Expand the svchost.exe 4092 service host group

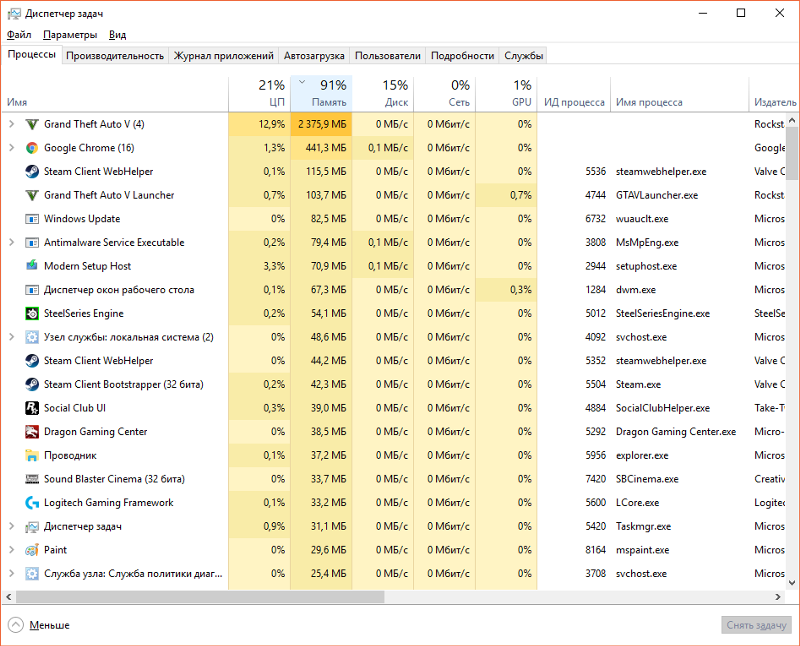(11, 337)
